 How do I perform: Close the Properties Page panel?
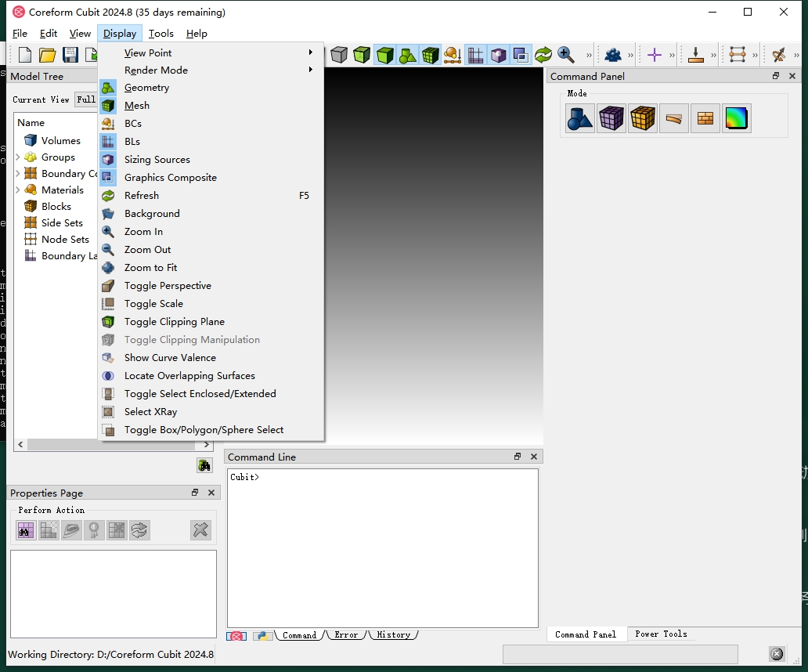(211, 493)
